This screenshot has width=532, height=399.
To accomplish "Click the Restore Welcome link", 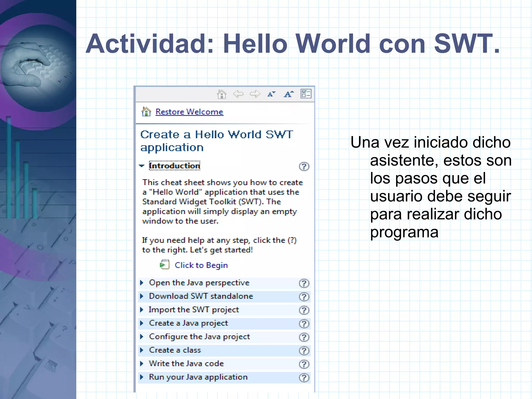I will (189, 112).
